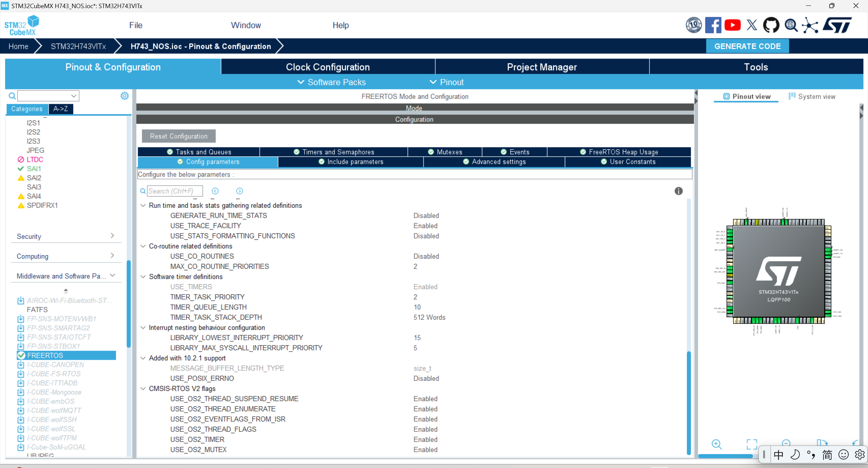
Task: Select the FATFS middleware item
Action: click(x=37, y=310)
